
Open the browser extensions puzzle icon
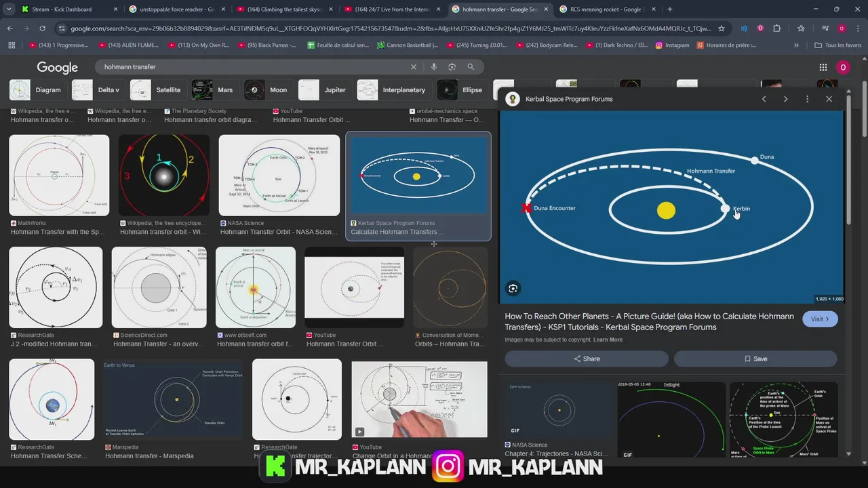point(777,28)
